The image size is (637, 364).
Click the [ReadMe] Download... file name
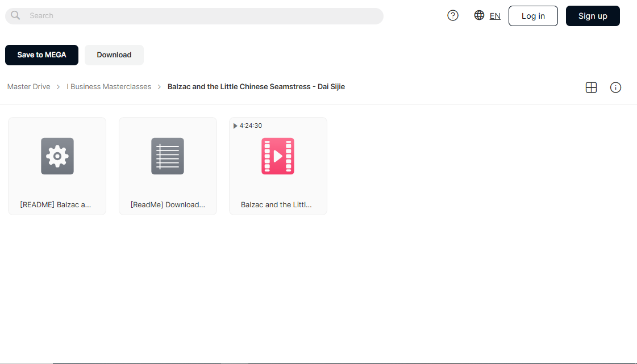168,205
